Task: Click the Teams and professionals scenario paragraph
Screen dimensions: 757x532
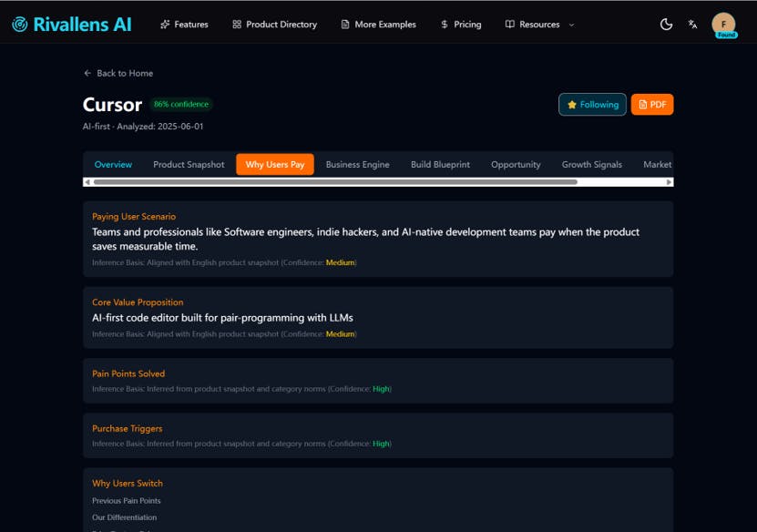Action: [365, 239]
